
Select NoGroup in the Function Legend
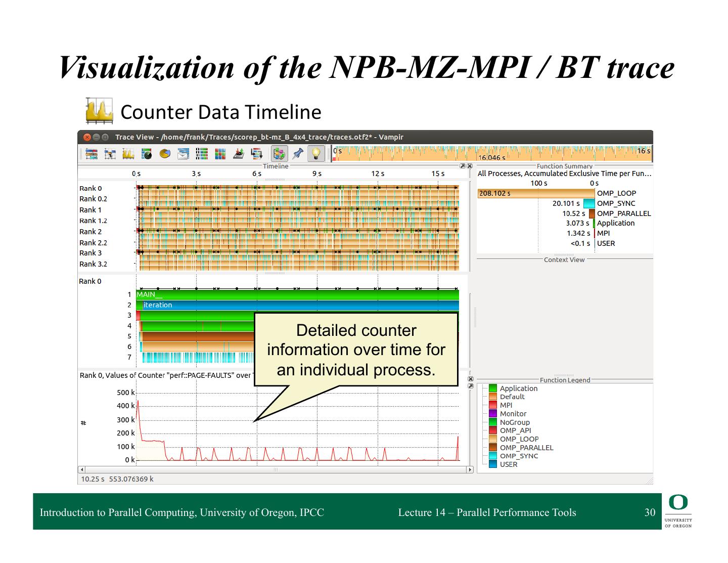coord(515,422)
